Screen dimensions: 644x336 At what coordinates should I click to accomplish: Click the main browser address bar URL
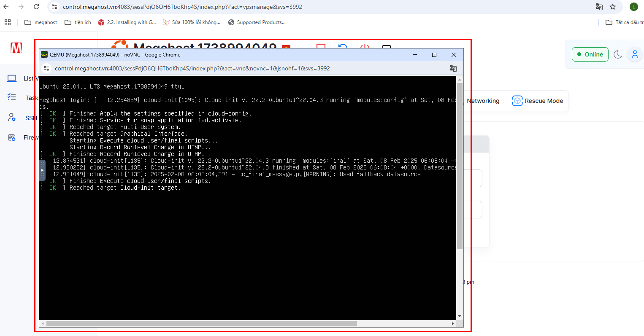[x=182, y=7]
